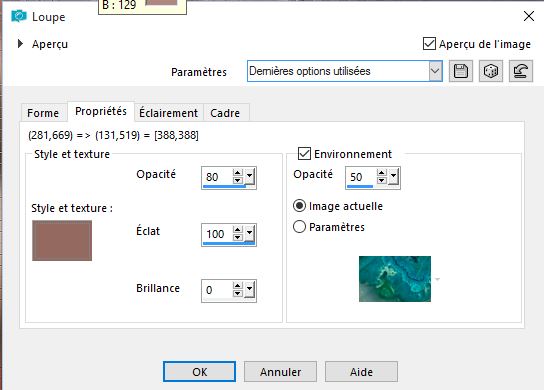
Task: Expand the Aperçu disclosure triangle
Action: tap(20, 44)
